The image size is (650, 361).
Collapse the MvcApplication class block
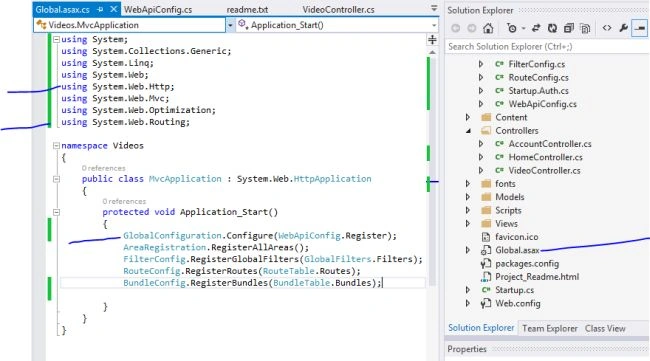56,179
